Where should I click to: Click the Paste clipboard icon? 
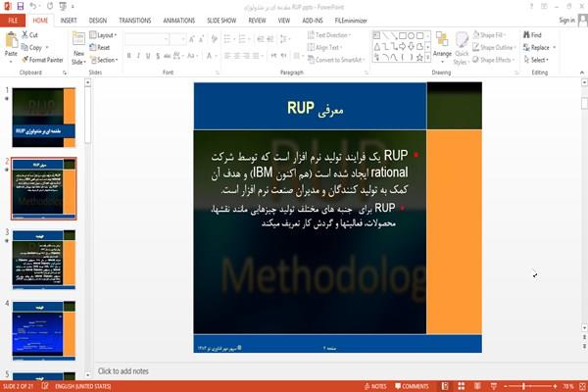[11, 40]
